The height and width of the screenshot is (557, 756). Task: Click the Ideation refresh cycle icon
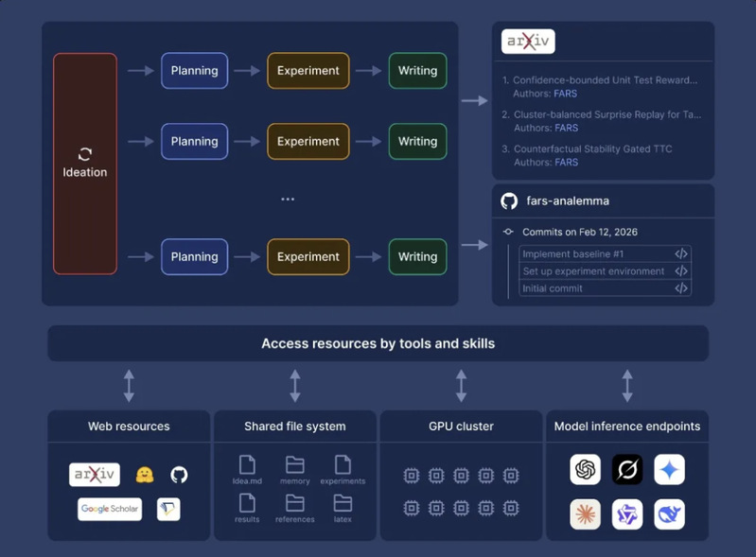(x=85, y=153)
